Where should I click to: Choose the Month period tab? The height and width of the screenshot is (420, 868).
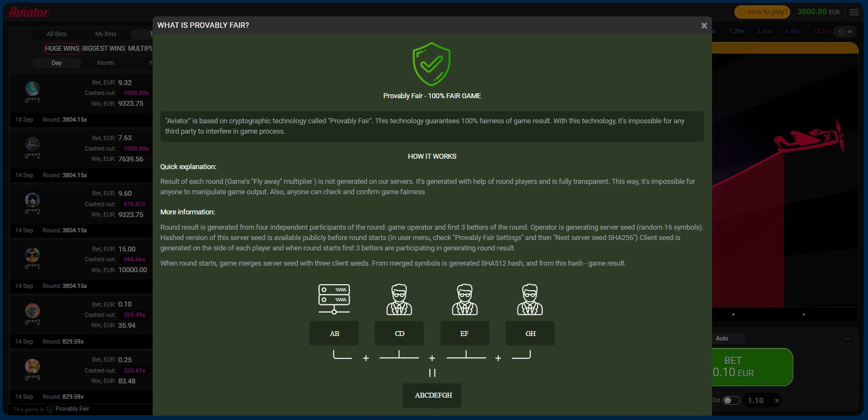[x=106, y=63]
